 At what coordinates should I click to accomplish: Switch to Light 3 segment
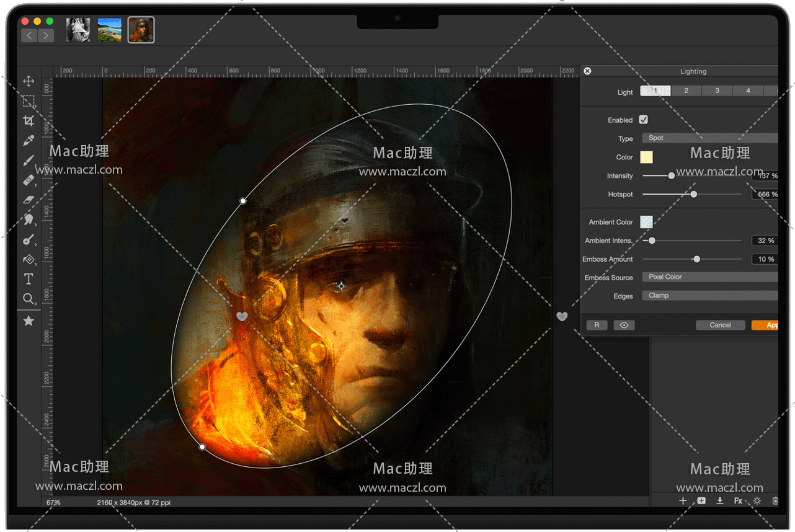click(717, 91)
